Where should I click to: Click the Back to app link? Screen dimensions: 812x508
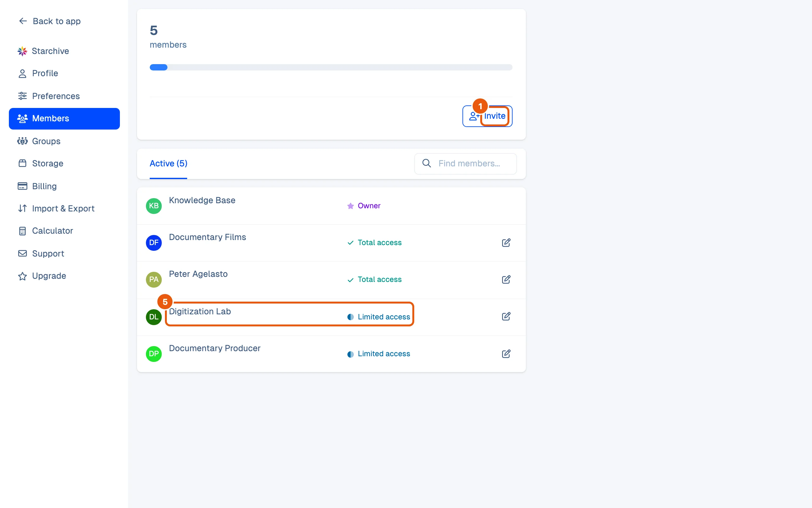point(50,21)
